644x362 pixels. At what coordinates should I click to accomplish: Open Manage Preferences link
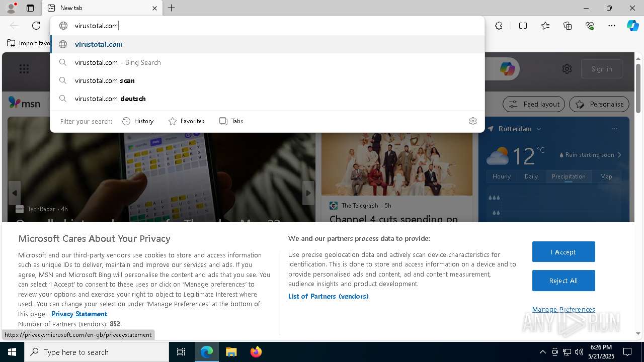[x=563, y=310]
